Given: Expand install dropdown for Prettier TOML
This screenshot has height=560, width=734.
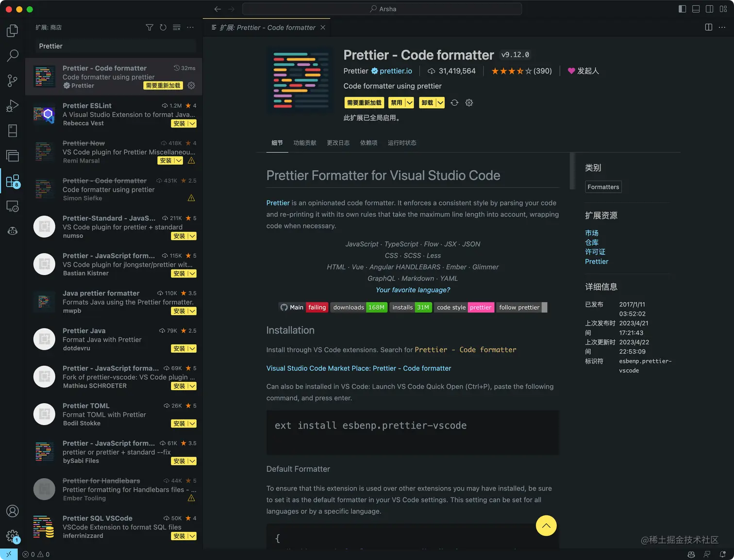Looking at the screenshot, I should coord(192,424).
